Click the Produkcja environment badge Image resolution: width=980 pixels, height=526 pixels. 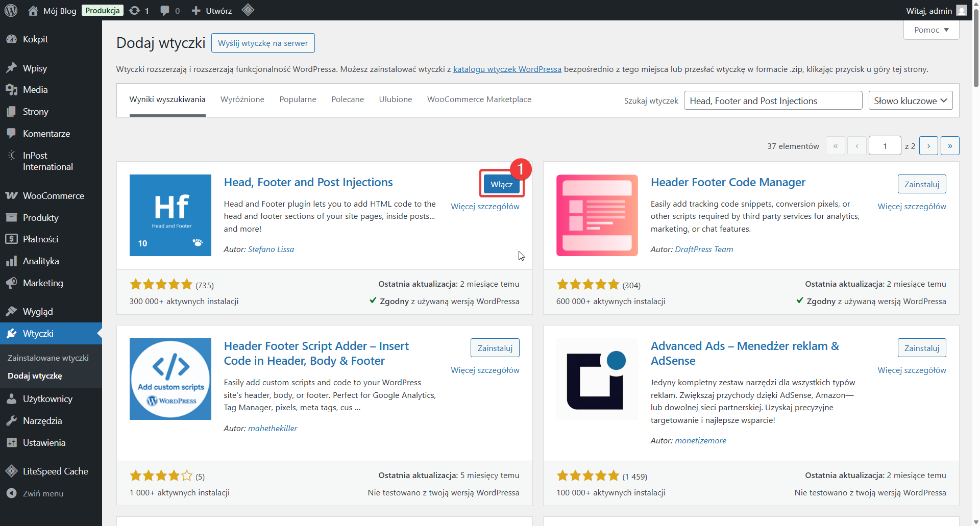coord(103,10)
